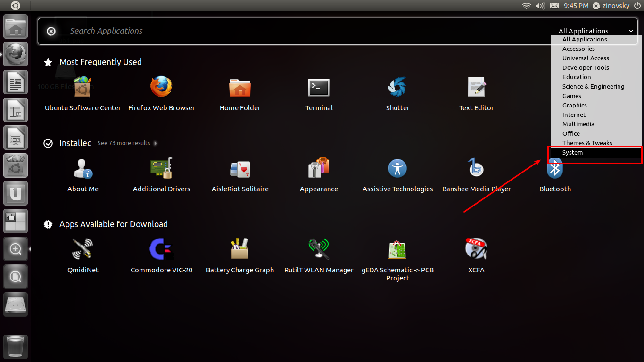Expand See 73 more results
The image size is (644, 362).
tap(127, 143)
